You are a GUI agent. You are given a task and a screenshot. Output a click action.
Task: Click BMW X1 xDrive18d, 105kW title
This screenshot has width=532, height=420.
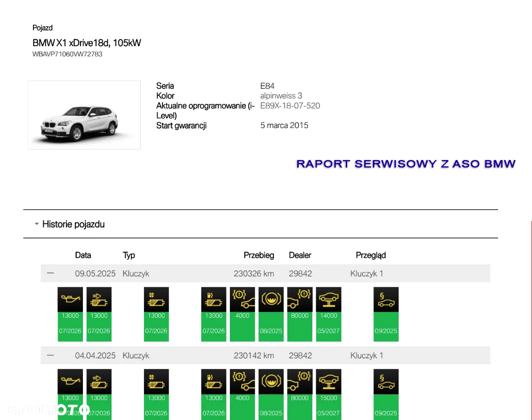pos(86,43)
